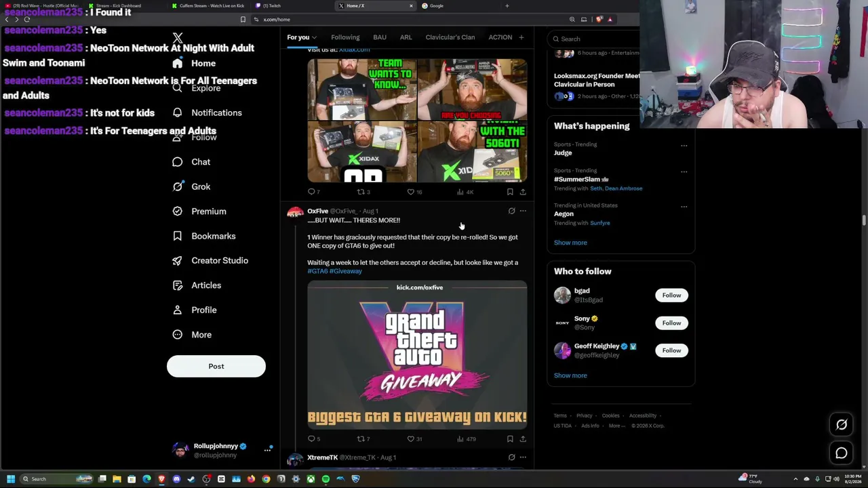Open Grok actions on the XtremeTK post

coord(511,457)
